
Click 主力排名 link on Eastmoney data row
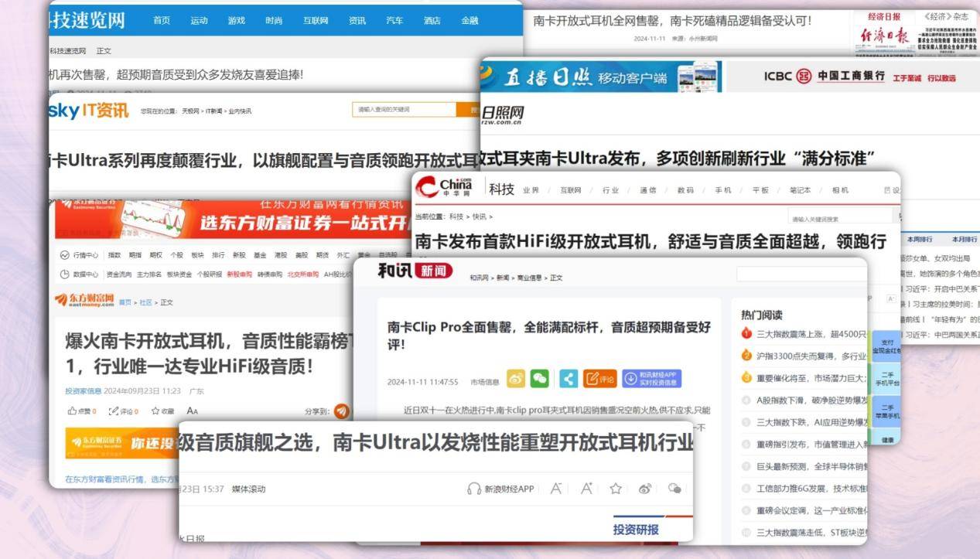(148, 274)
